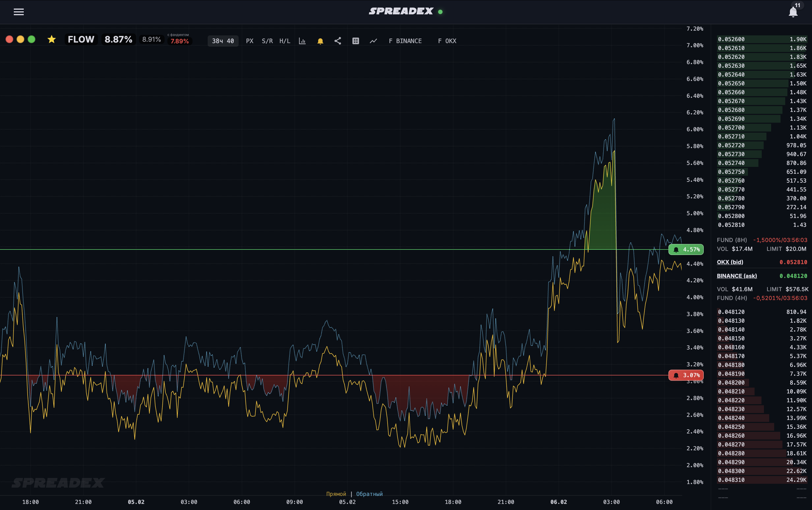812x510 pixels.
Task: Click the green status circle near FLOW
Action: tap(32, 39)
